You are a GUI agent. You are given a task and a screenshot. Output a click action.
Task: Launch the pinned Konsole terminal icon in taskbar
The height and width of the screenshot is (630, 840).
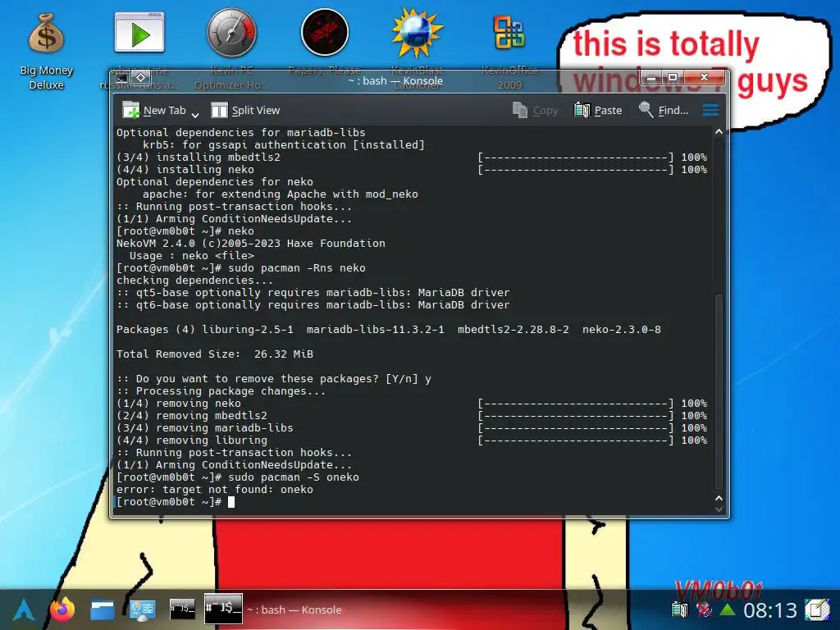click(182, 609)
